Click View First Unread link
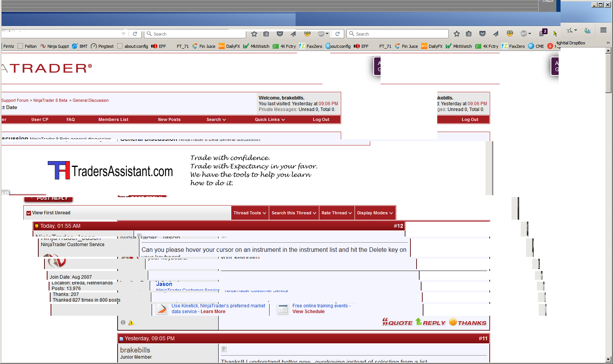This screenshot has width=613, height=364. point(51,213)
